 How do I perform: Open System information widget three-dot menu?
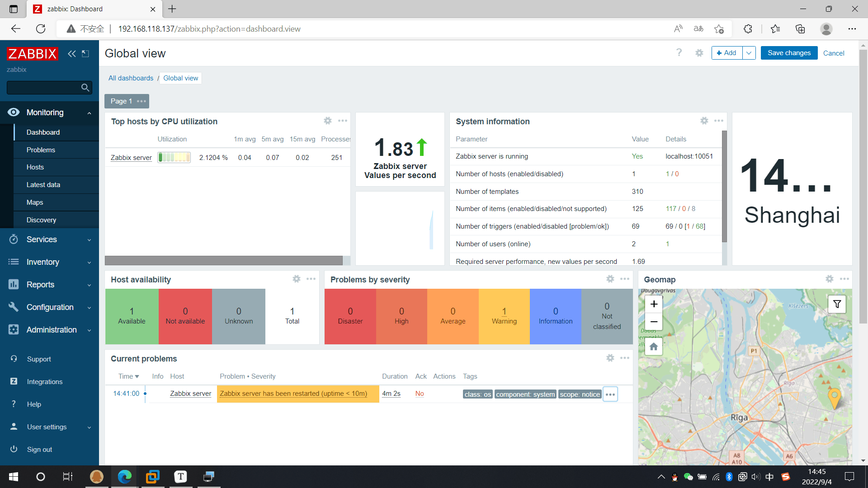(719, 121)
